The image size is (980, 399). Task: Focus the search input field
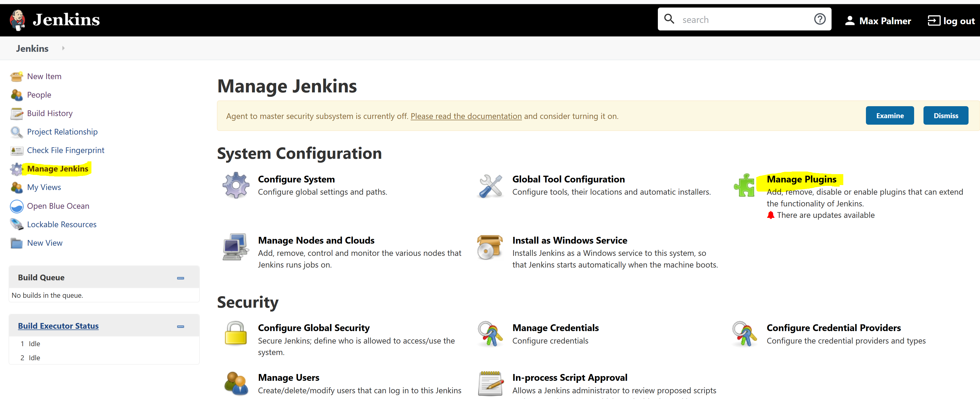point(742,20)
